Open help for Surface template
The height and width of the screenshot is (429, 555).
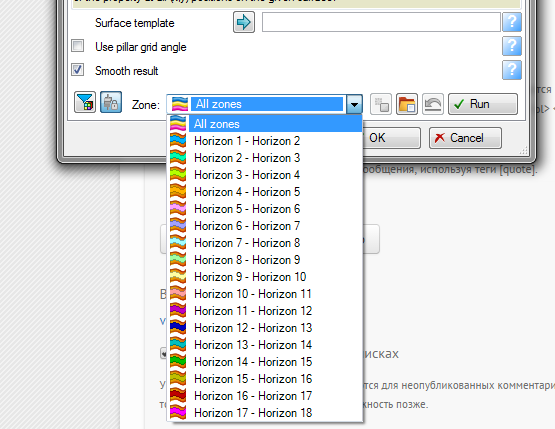512,22
